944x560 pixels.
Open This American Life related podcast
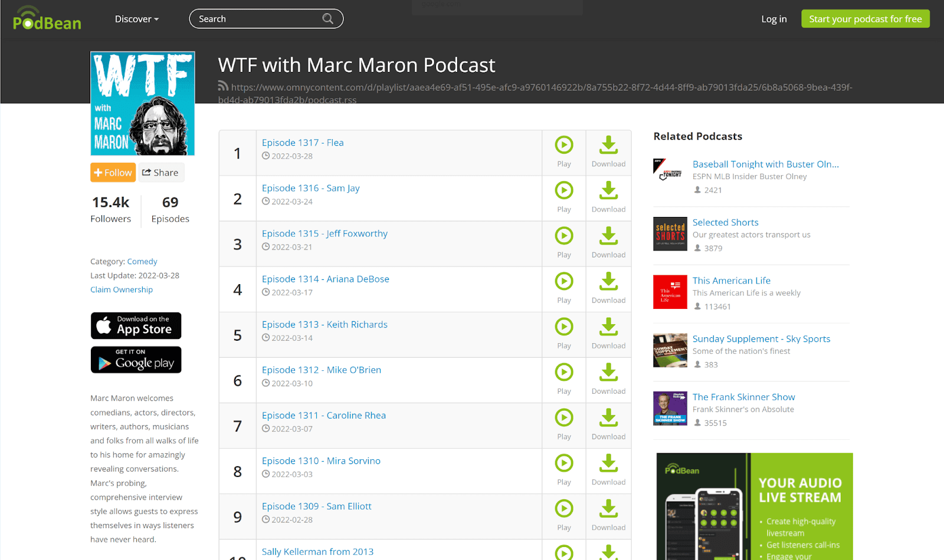tap(731, 281)
